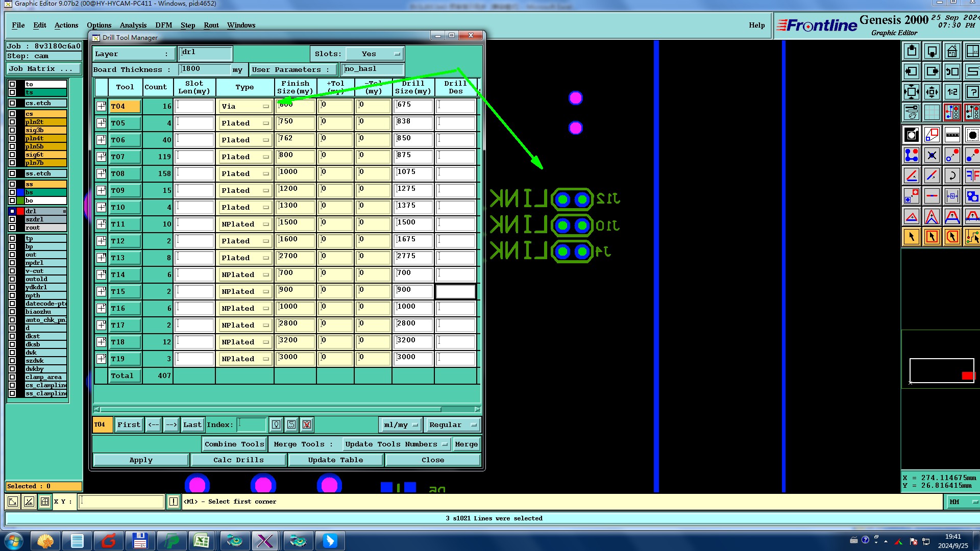980x551 pixels.
Task: Click the Combine Tools button
Action: click(234, 444)
